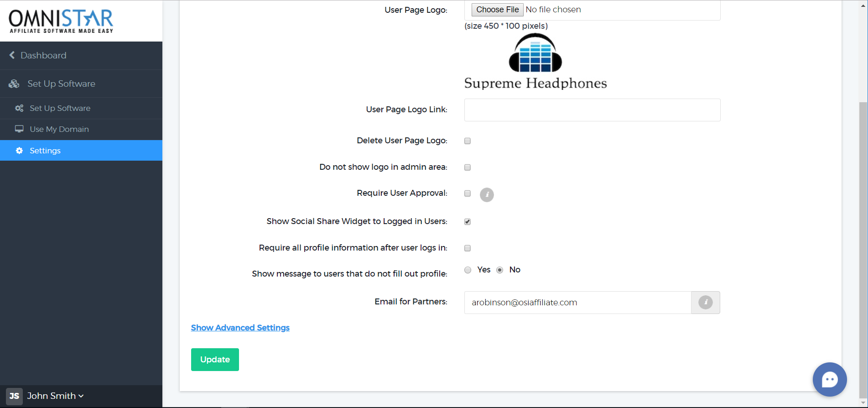Select No for show message to users
Viewport: 868px width, 408px height.
pyautogui.click(x=500, y=270)
